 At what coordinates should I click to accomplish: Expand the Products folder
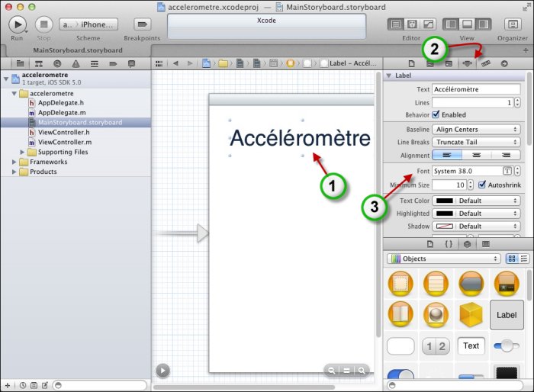[x=14, y=172]
